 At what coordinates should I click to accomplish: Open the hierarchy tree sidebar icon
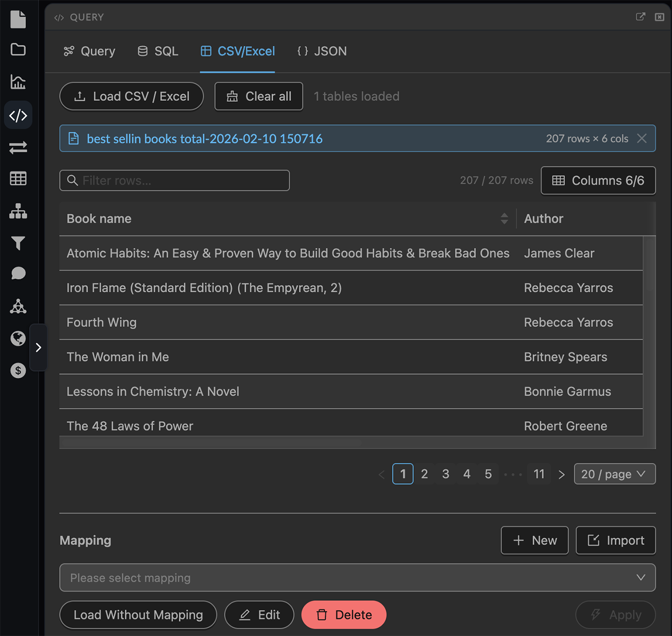18,211
